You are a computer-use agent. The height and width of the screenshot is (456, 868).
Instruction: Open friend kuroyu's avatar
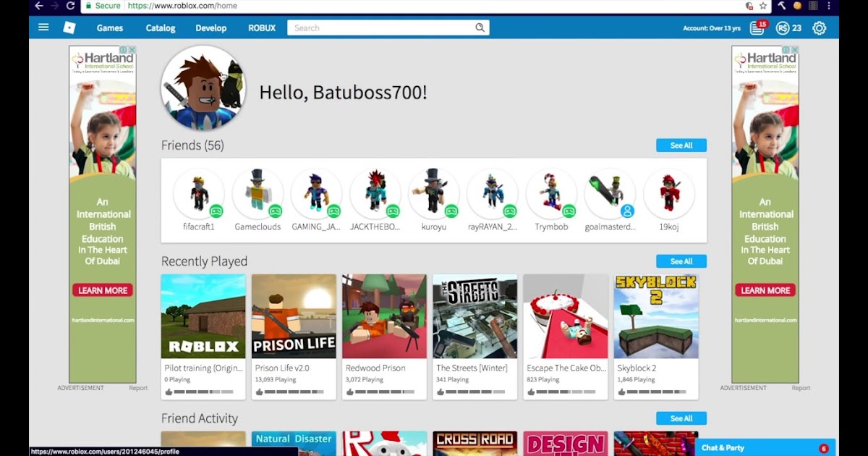[x=434, y=194]
